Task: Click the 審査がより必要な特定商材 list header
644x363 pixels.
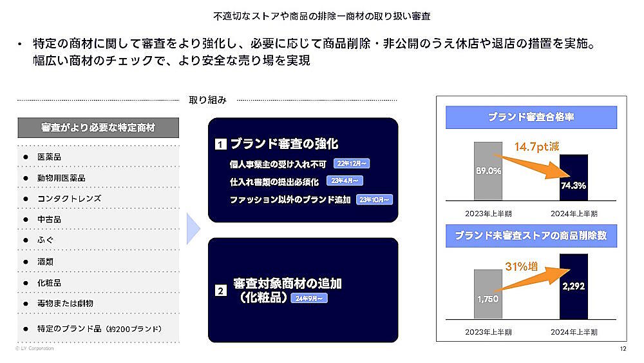Action: 98,128
